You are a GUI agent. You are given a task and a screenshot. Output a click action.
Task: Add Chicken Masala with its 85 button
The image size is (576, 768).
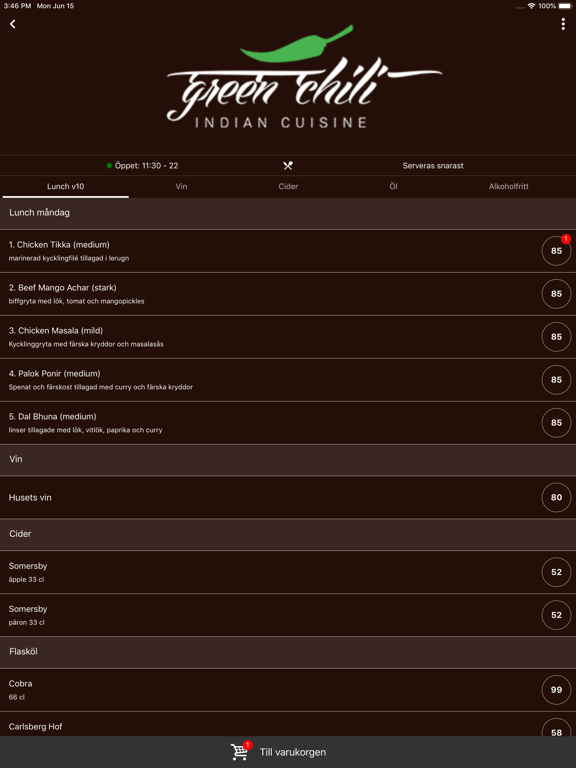[556, 337]
